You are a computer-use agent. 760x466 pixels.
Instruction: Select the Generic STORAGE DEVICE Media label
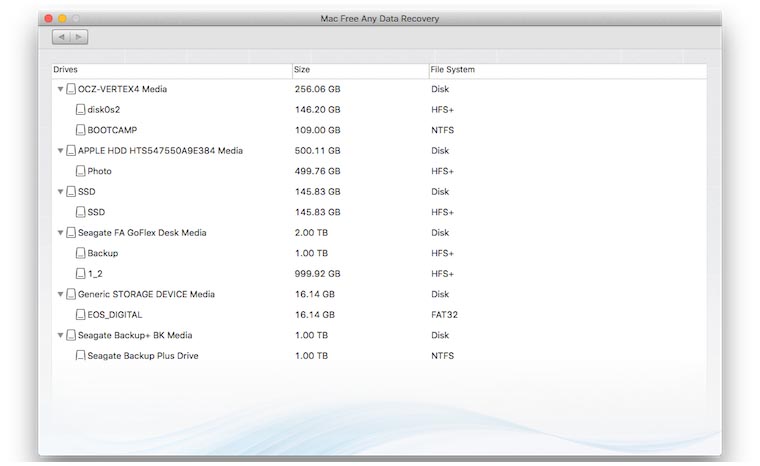point(146,294)
